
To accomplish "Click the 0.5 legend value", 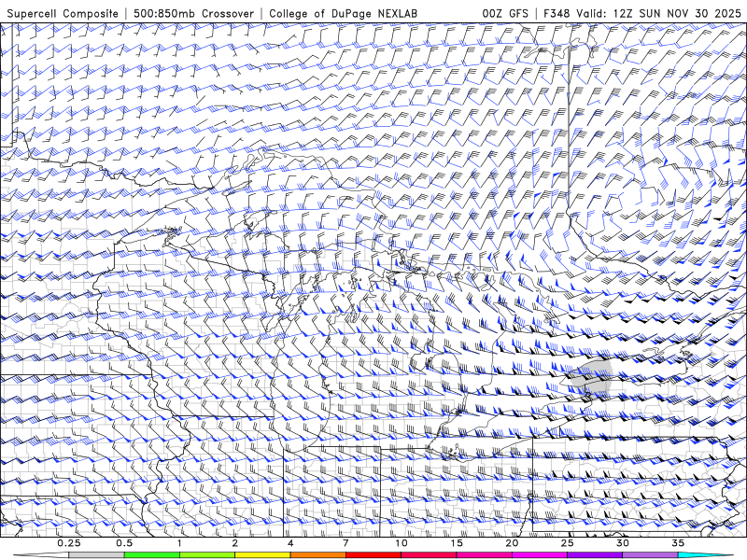I will point(124,543).
